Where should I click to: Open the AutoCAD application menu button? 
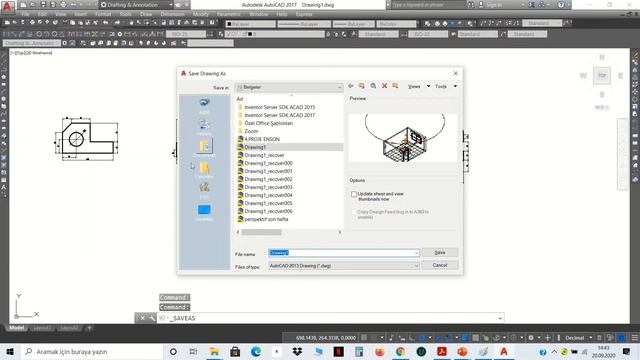[x=7, y=6]
